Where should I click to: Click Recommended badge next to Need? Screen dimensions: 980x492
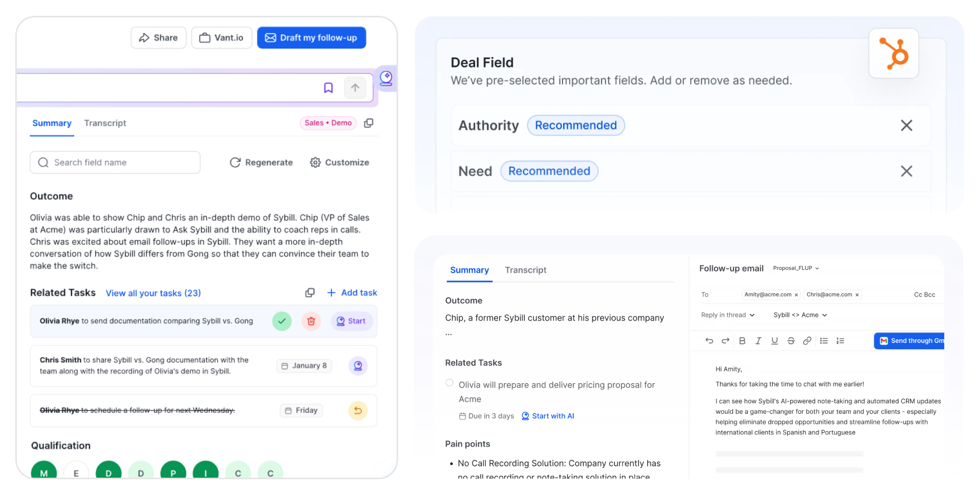549,171
